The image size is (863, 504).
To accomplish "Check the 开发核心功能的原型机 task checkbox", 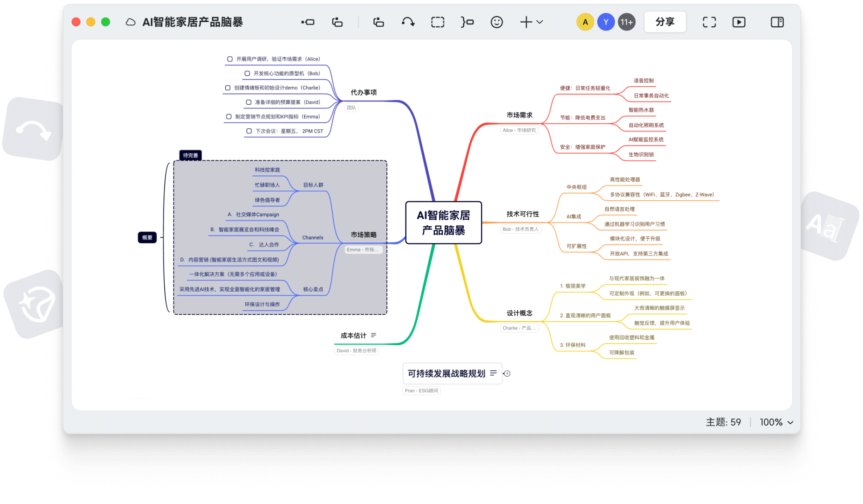I will [x=247, y=73].
